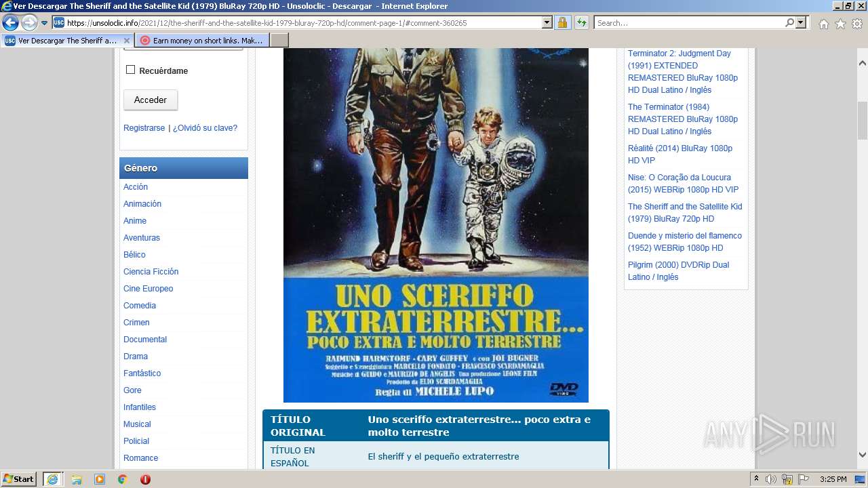
Task: Select the Policial genre
Action: [x=136, y=441]
